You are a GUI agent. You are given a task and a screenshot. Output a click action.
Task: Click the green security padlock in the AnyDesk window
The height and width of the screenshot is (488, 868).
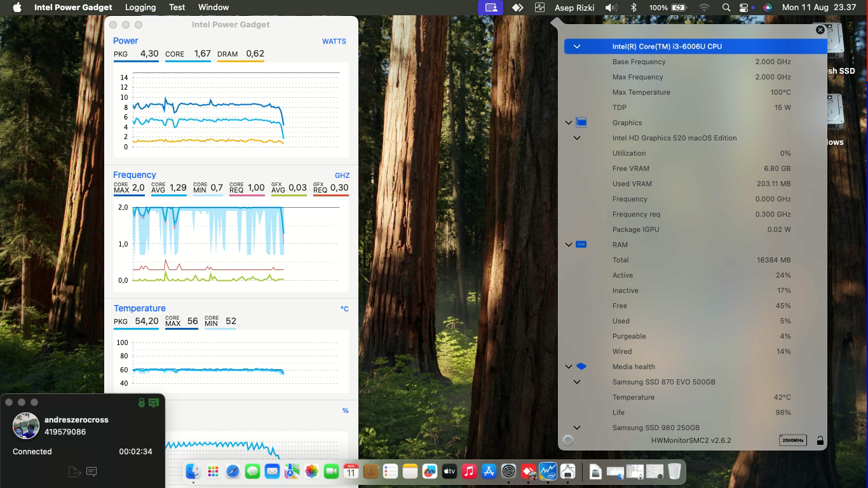(141, 402)
